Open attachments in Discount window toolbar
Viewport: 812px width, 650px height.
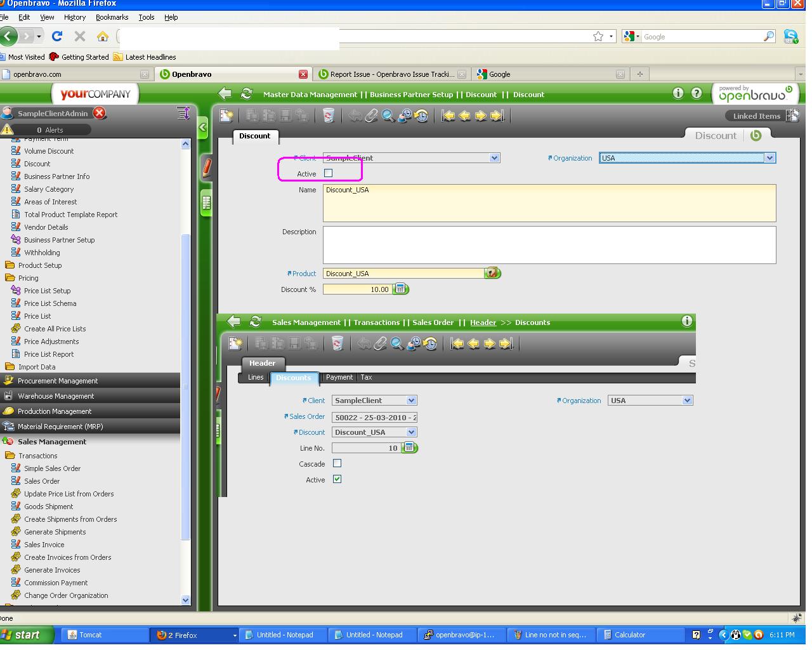tap(371, 116)
